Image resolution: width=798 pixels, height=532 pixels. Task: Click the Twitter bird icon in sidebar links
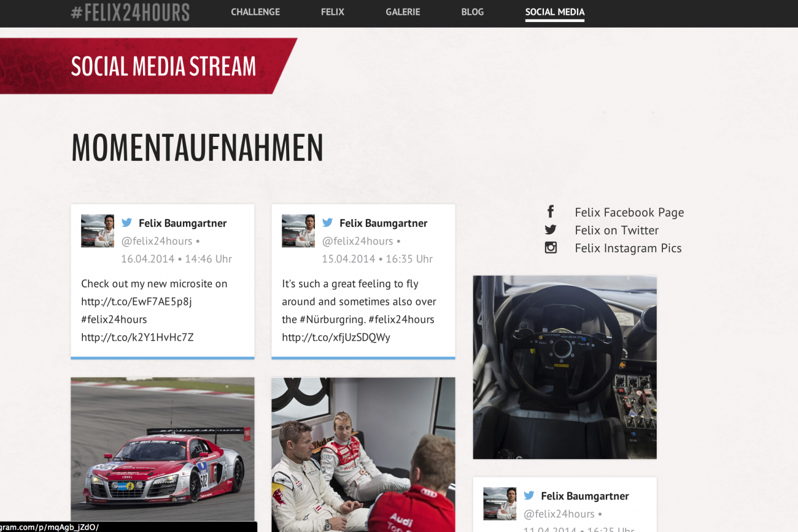(551, 229)
